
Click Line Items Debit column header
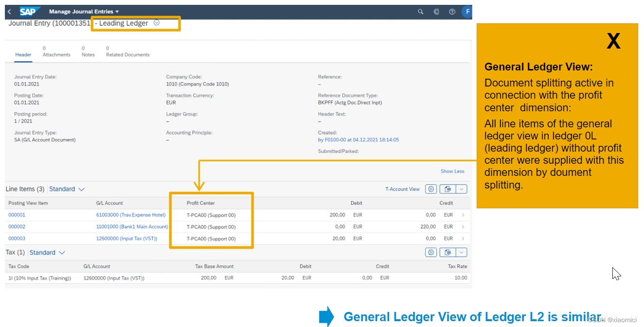pyautogui.click(x=357, y=203)
